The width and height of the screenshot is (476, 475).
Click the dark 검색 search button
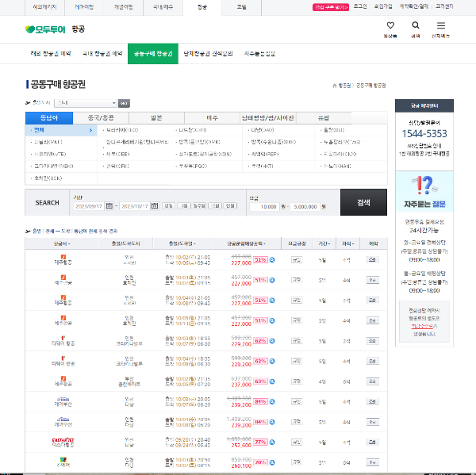click(363, 202)
